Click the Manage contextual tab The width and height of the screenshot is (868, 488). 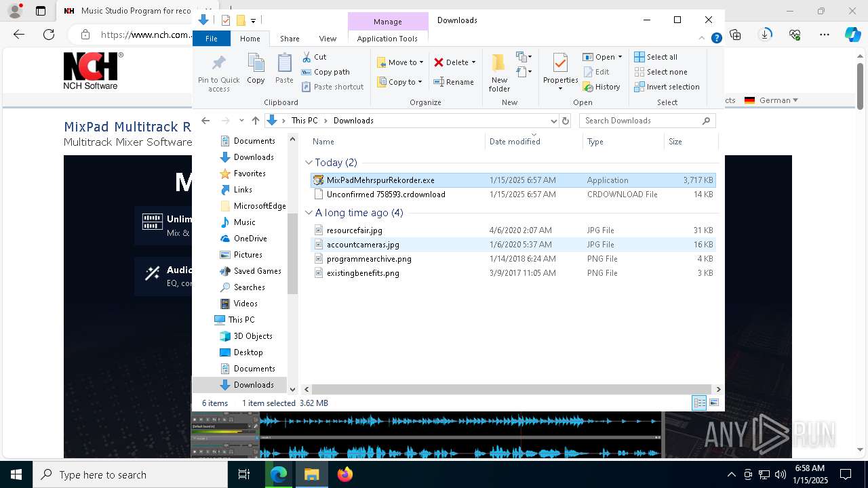[x=388, y=22]
